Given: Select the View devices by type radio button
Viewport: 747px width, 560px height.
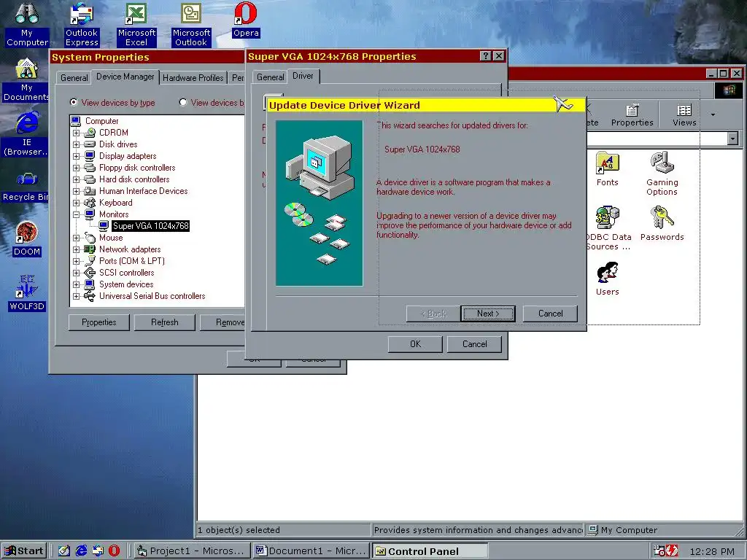Looking at the screenshot, I should pos(74,102).
